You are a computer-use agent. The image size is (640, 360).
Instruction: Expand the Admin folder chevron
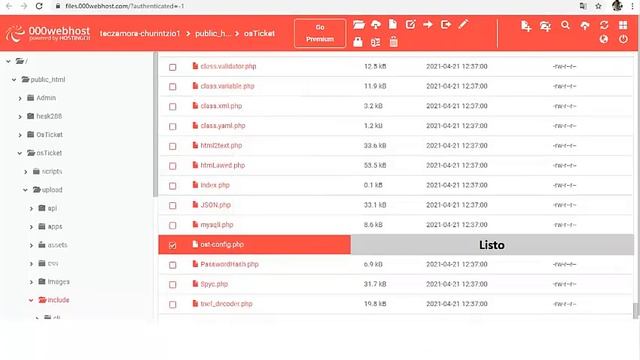(x=20, y=98)
